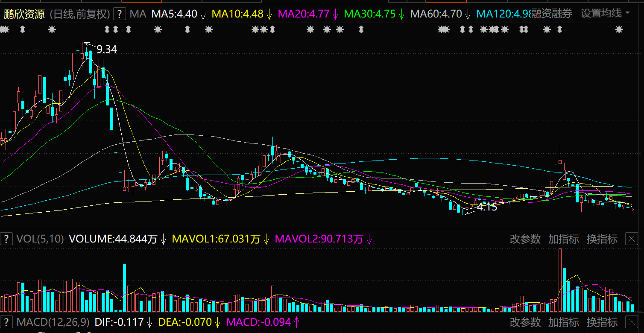Viewport: 644px width, 333px height.
Task: Click 加指标 in the MACD panel
Action: point(563,322)
